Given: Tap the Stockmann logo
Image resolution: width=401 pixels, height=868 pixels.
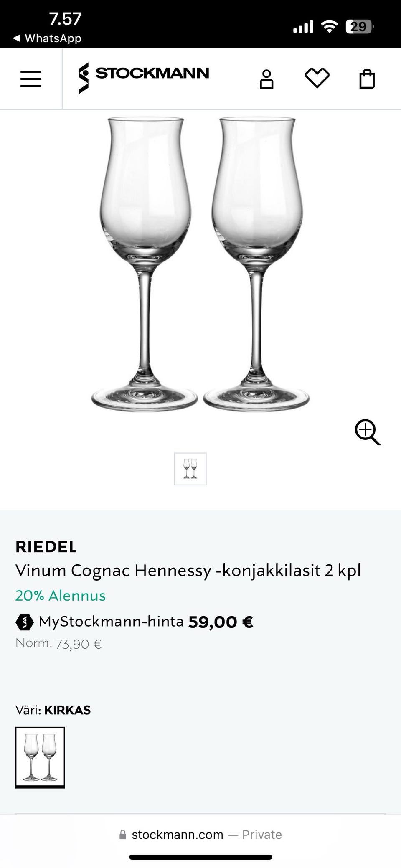Looking at the screenshot, I should [144, 78].
